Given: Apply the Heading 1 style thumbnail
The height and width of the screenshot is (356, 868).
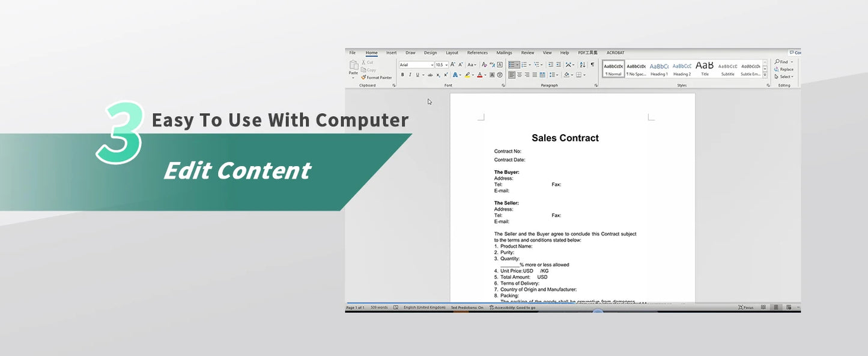Looking at the screenshot, I should (659, 69).
